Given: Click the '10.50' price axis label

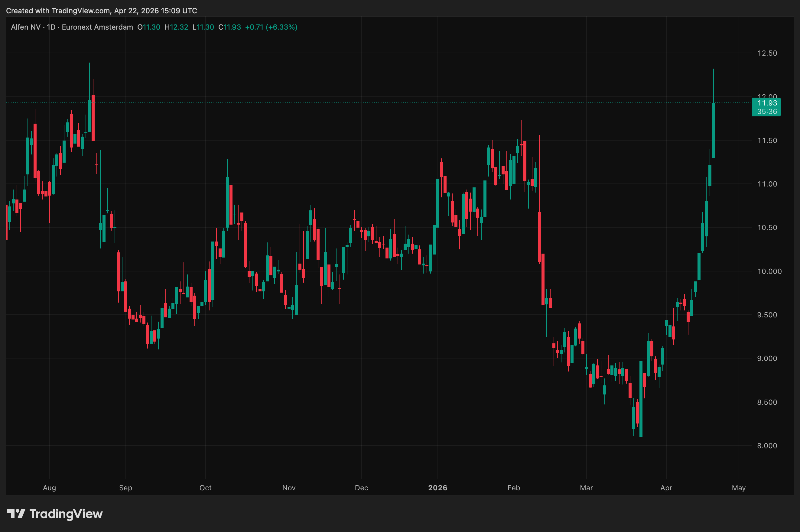Looking at the screenshot, I should 767,228.
